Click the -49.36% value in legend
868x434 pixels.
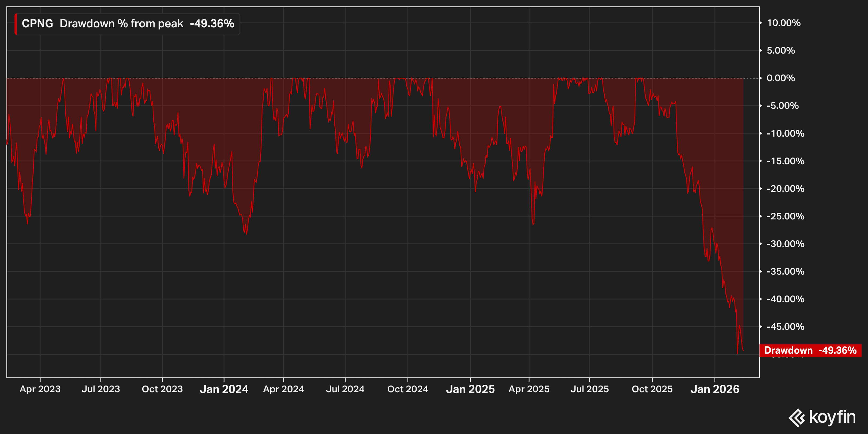(x=212, y=24)
